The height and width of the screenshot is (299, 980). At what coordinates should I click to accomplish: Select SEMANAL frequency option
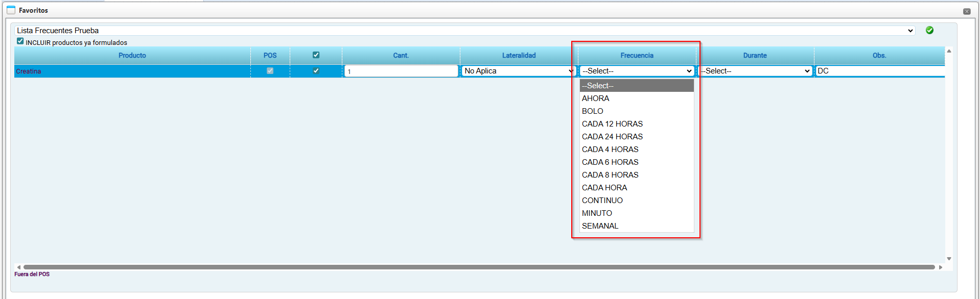(x=637, y=226)
